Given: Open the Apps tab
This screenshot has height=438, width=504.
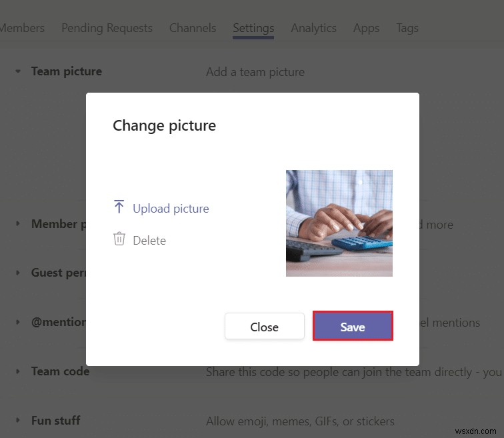Looking at the screenshot, I should (366, 28).
